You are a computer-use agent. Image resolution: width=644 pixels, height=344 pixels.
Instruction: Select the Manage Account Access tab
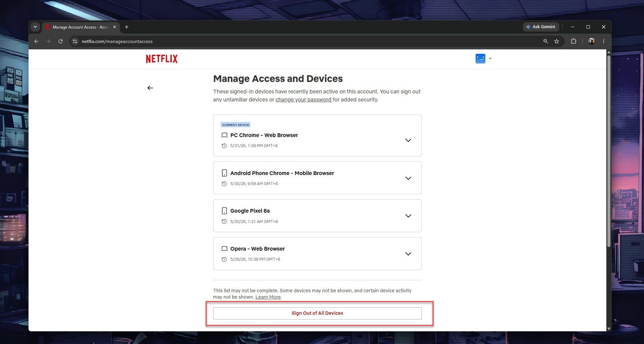(x=81, y=27)
